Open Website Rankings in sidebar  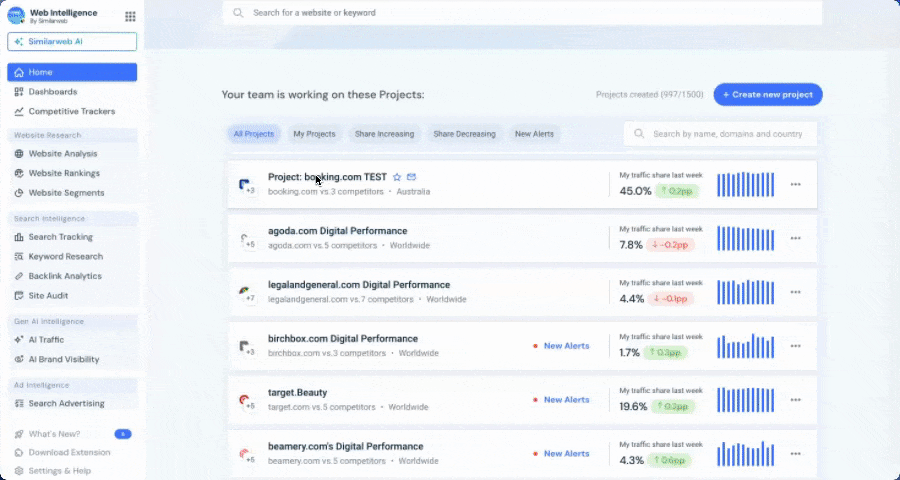pyautogui.click(x=65, y=173)
